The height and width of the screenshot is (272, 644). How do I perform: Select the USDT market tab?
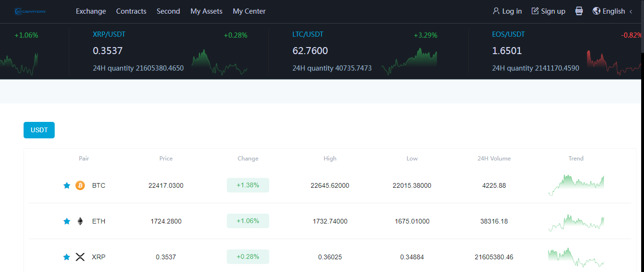point(39,130)
